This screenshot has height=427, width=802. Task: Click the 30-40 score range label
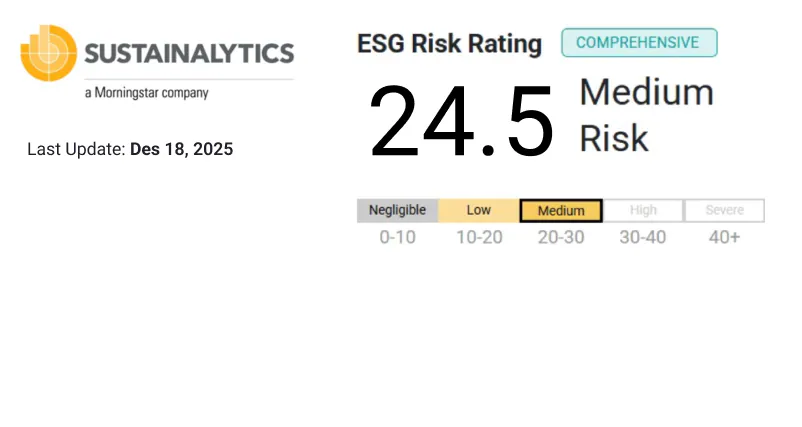643,238
